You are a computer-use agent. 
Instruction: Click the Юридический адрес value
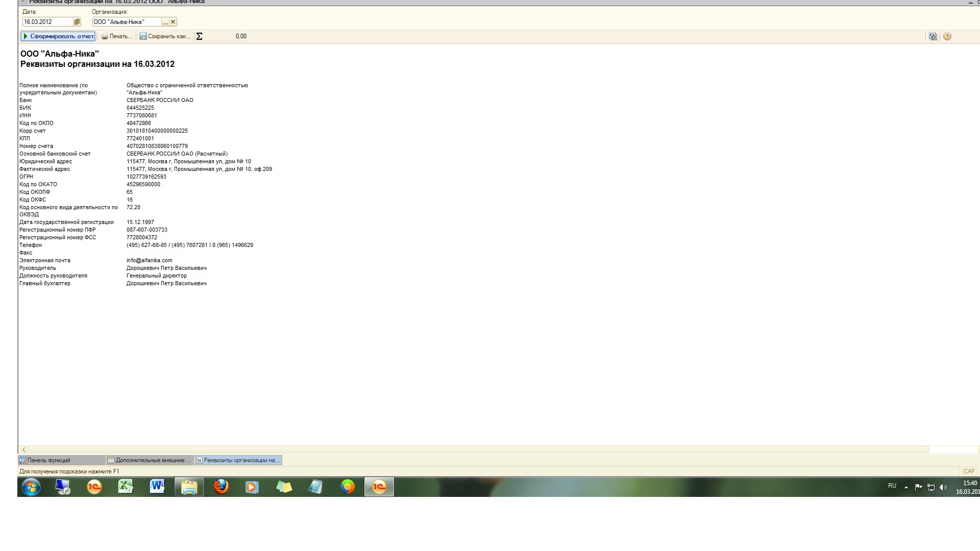(x=189, y=161)
